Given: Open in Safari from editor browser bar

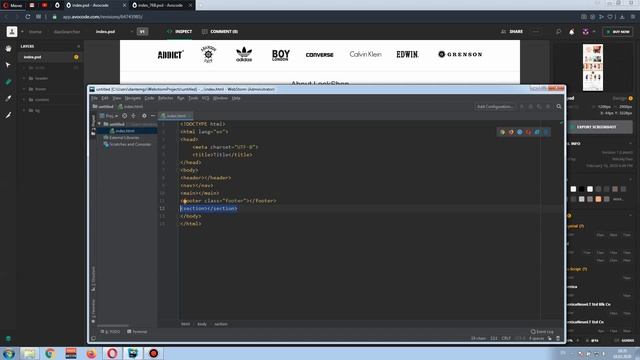Looking at the screenshot, I should [520, 132].
